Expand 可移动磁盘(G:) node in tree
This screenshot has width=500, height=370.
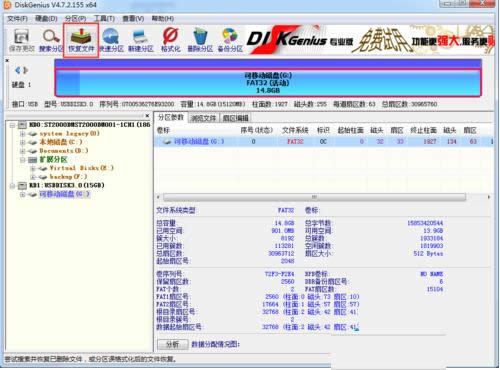pos(22,194)
